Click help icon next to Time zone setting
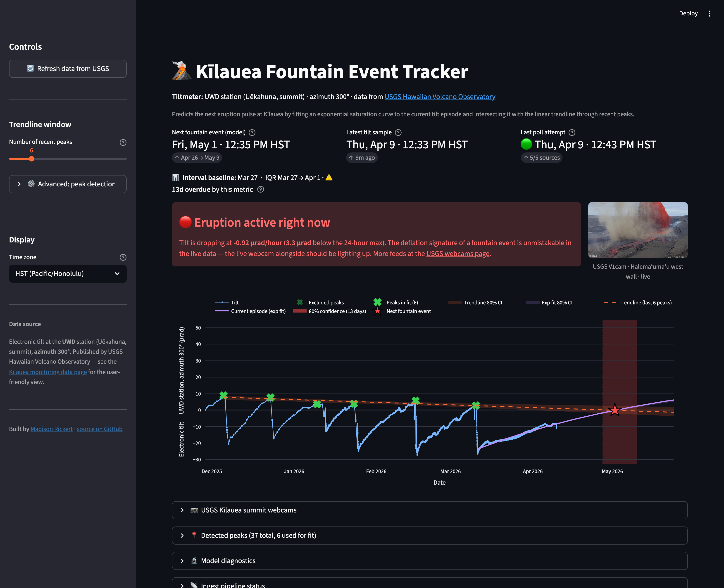 pos(123,257)
